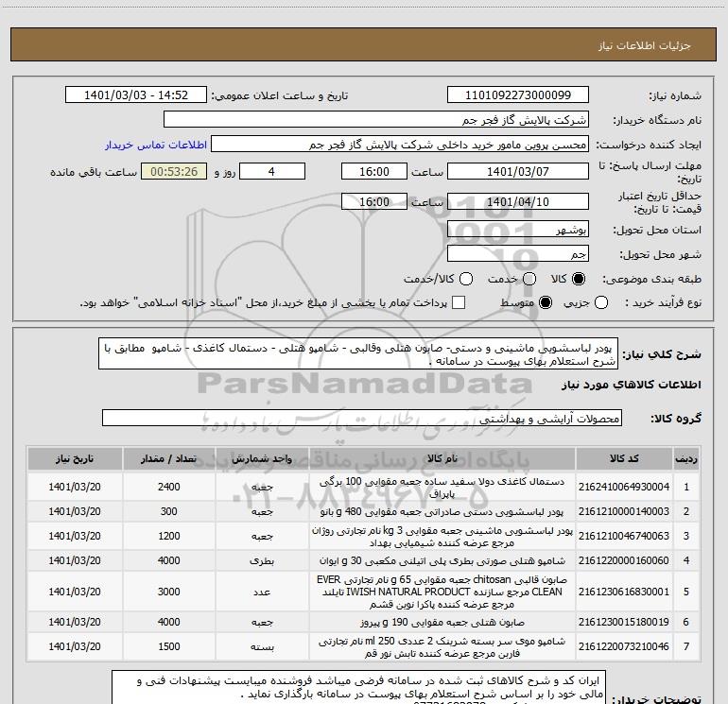Click the شماره نیاز field 1101092273000099
Screen dimensions: 728x704
(518, 95)
